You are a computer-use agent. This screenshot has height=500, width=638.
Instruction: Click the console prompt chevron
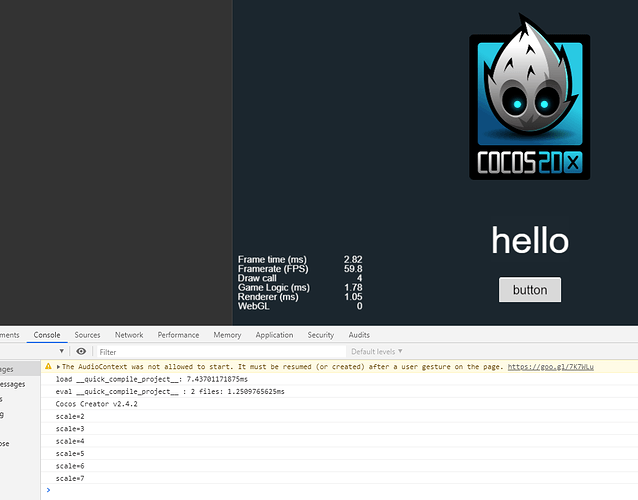pos(48,490)
